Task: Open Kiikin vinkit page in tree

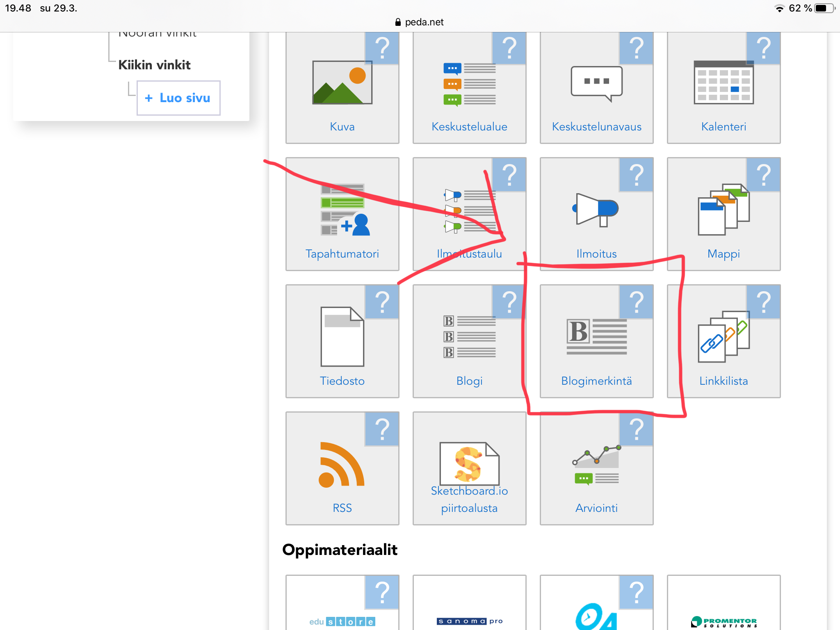Action: pos(154,65)
